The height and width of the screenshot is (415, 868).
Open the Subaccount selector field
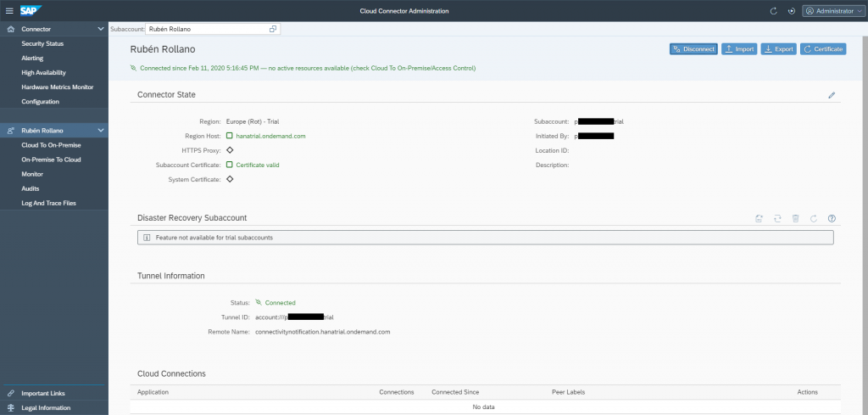pos(213,29)
